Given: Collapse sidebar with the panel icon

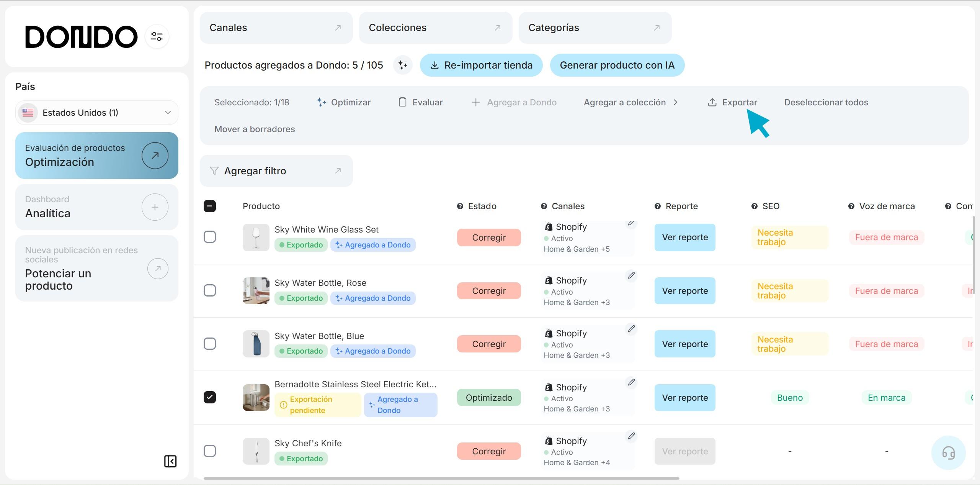Looking at the screenshot, I should (x=170, y=461).
